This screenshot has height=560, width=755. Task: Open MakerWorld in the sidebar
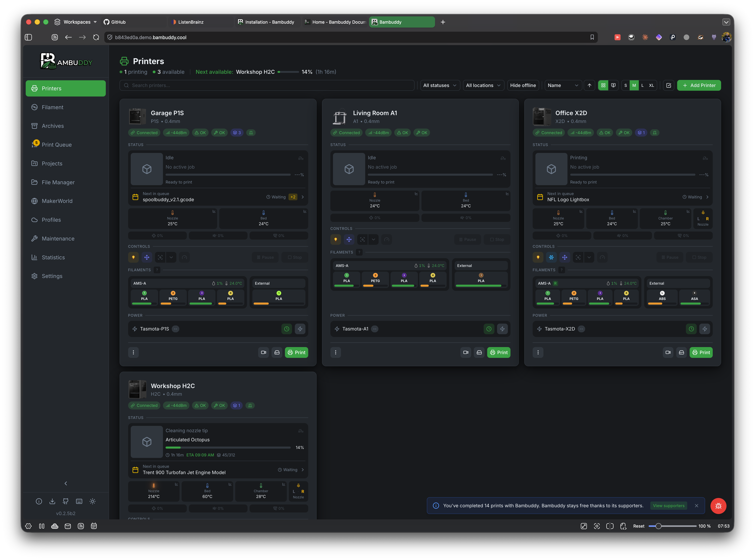tap(65, 201)
